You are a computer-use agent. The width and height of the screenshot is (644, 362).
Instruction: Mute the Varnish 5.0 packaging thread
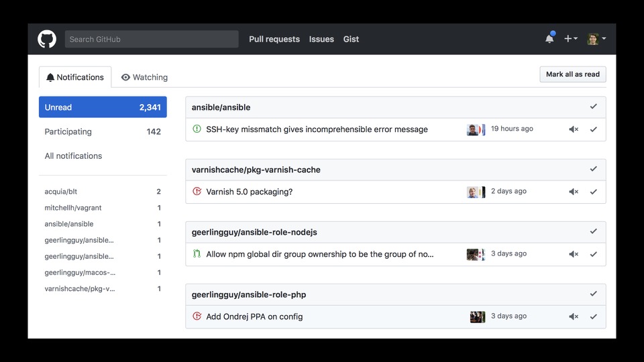574,192
